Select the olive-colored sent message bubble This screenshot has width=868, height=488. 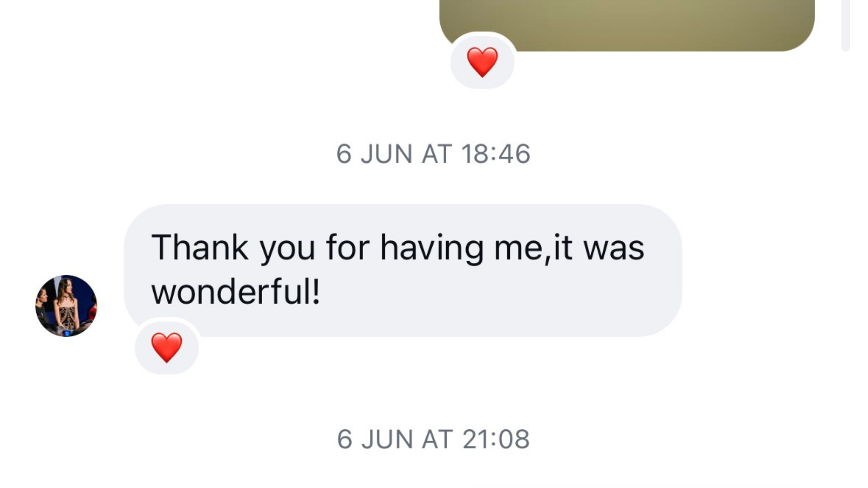point(627,25)
